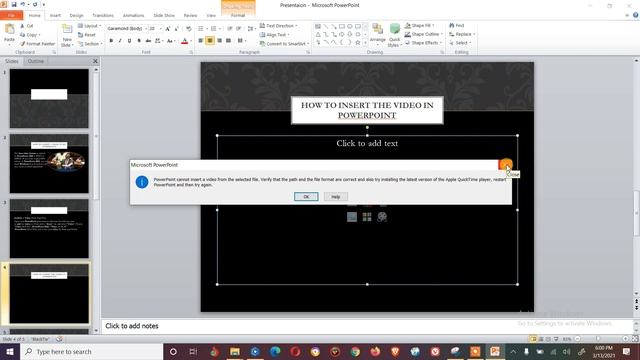
Task: Click Find in the Editing group
Action: point(457,26)
